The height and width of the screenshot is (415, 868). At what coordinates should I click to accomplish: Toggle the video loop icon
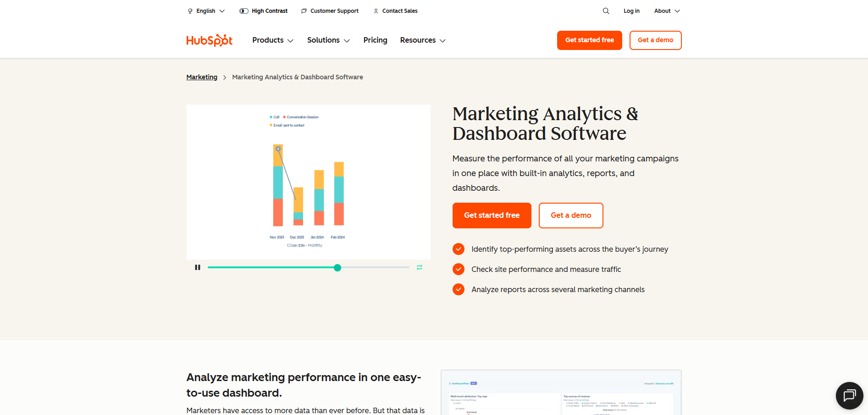click(x=419, y=267)
